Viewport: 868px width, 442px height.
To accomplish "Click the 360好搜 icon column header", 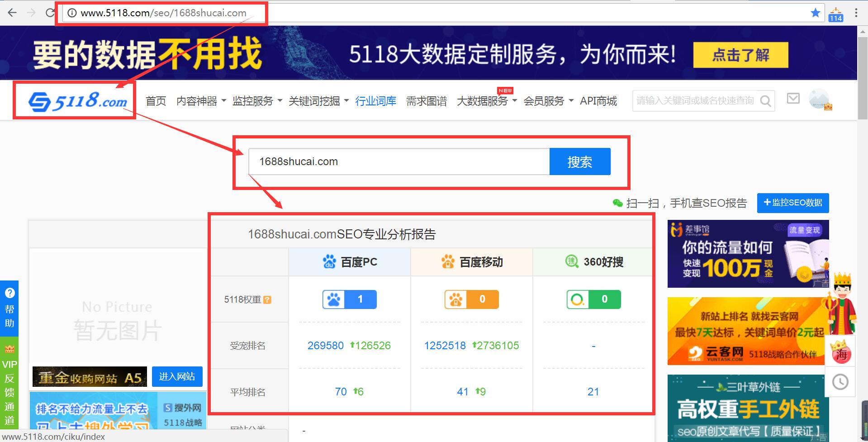I will tap(572, 261).
